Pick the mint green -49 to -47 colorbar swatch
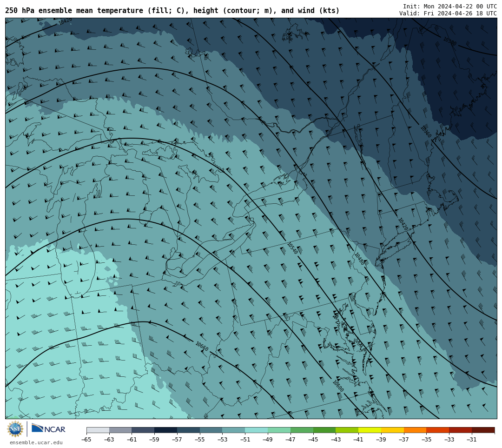 (x=279, y=430)
